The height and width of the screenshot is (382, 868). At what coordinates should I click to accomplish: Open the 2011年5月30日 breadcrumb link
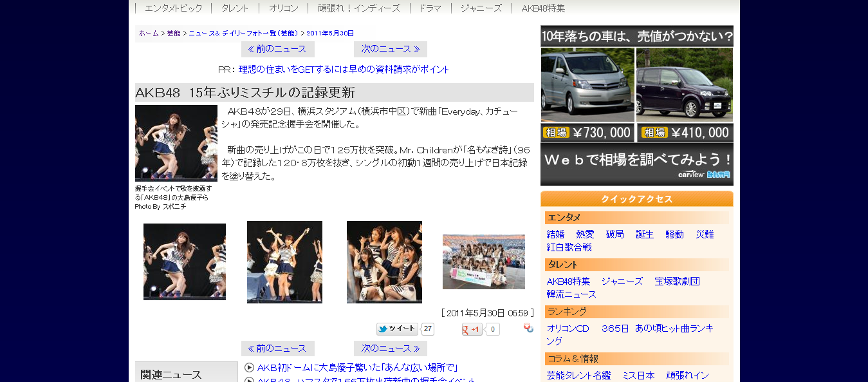coord(330,33)
